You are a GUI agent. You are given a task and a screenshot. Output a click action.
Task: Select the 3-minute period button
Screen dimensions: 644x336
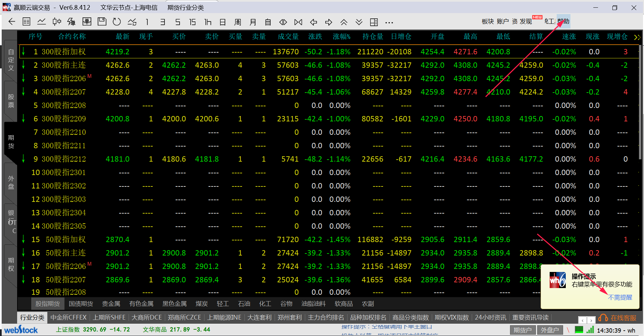(163, 22)
